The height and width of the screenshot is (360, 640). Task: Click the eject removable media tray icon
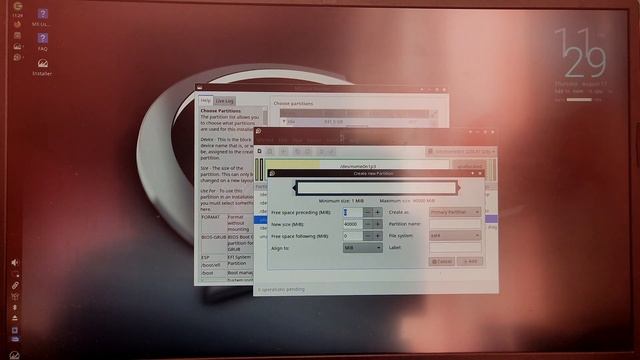tap(15, 318)
